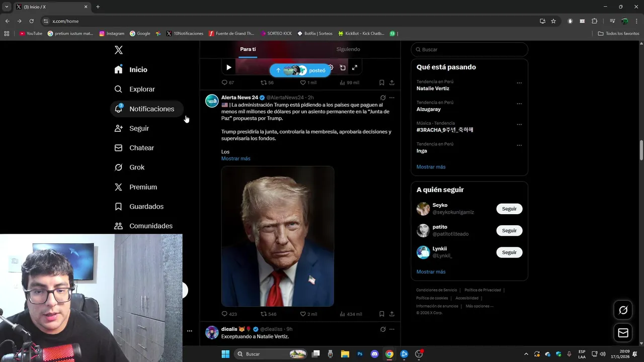Open the #3RACHA_9주년_축하해 trend
The height and width of the screenshot is (362, 644).
445,130
